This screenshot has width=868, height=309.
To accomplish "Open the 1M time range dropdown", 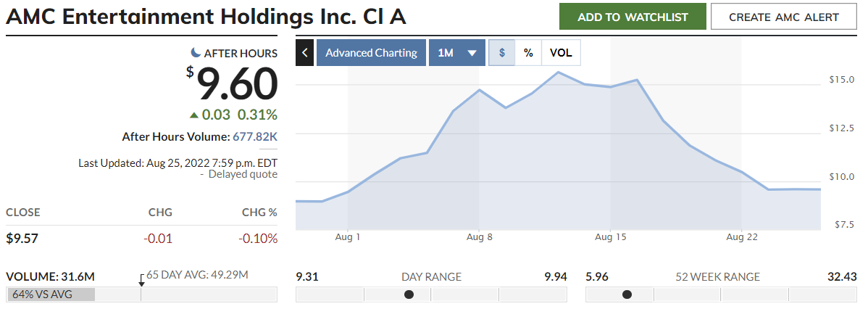I will click(456, 53).
